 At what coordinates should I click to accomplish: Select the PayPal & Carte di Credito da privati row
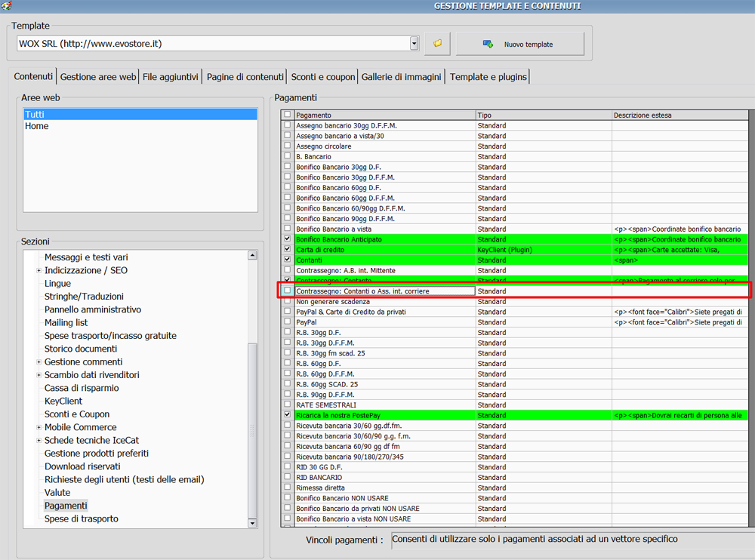[351, 312]
